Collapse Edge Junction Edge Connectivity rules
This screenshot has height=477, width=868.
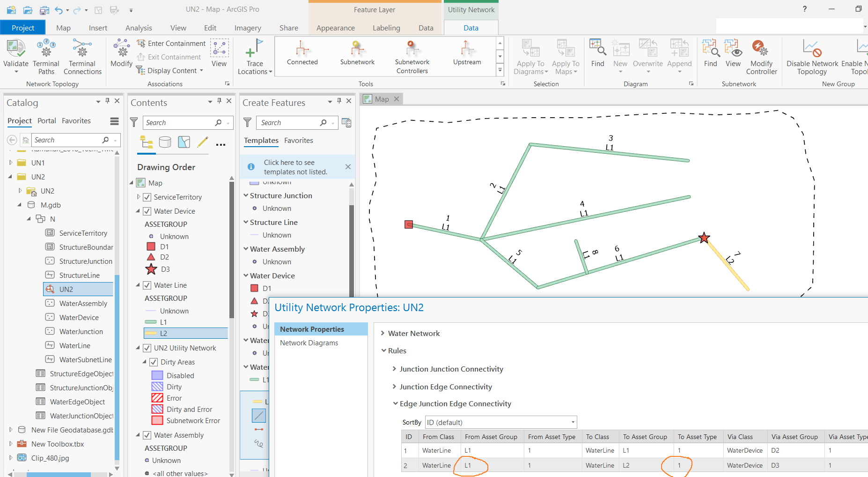tap(395, 403)
